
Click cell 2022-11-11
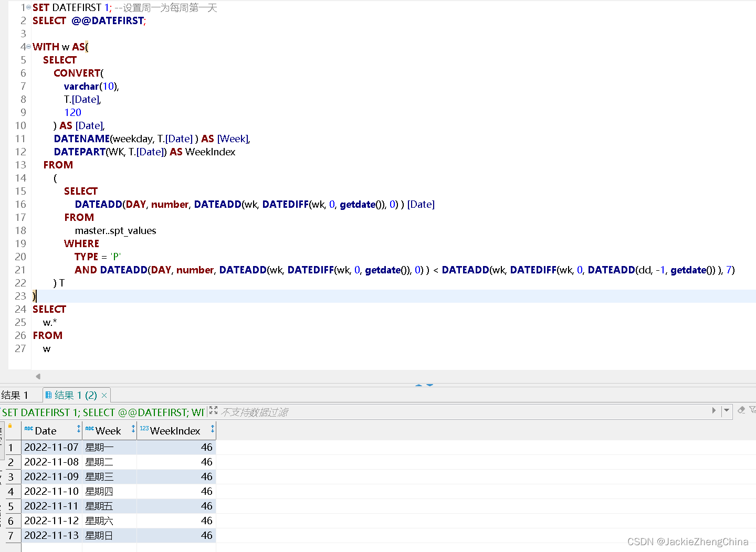[x=51, y=506]
